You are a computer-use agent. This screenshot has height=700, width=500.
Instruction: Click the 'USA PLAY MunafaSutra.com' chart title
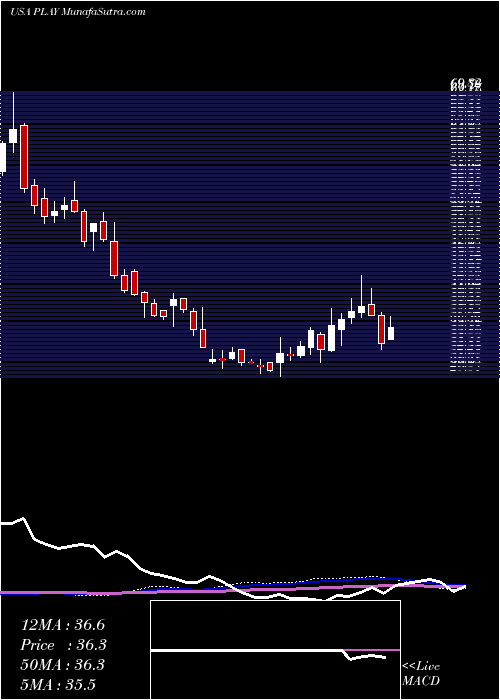[78, 12]
